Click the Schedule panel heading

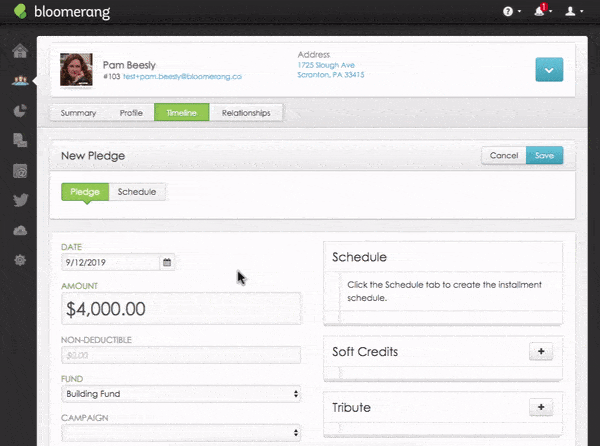(x=359, y=257)
